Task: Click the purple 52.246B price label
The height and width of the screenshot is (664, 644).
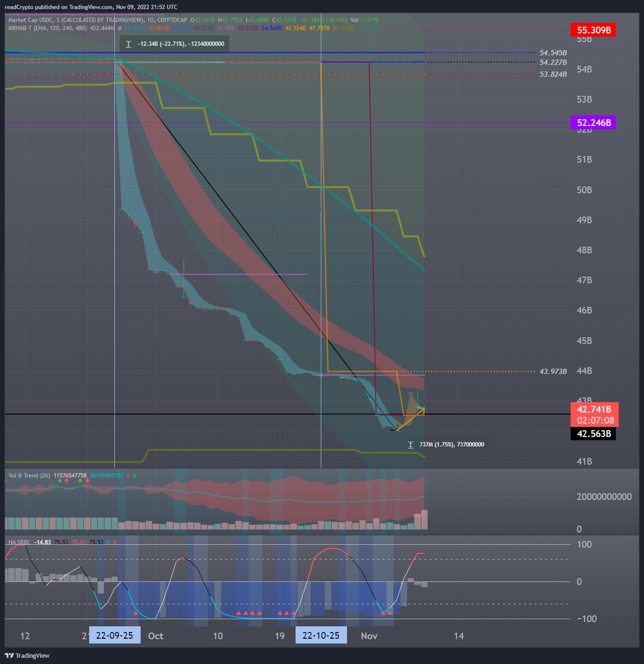Action: [x=593, y=123]
